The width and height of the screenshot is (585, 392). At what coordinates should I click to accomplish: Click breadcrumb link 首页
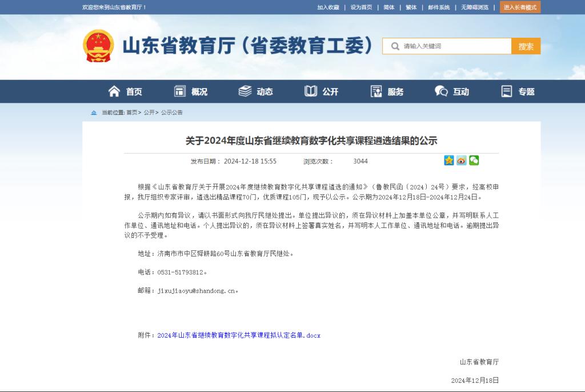(x=132, y=113)
